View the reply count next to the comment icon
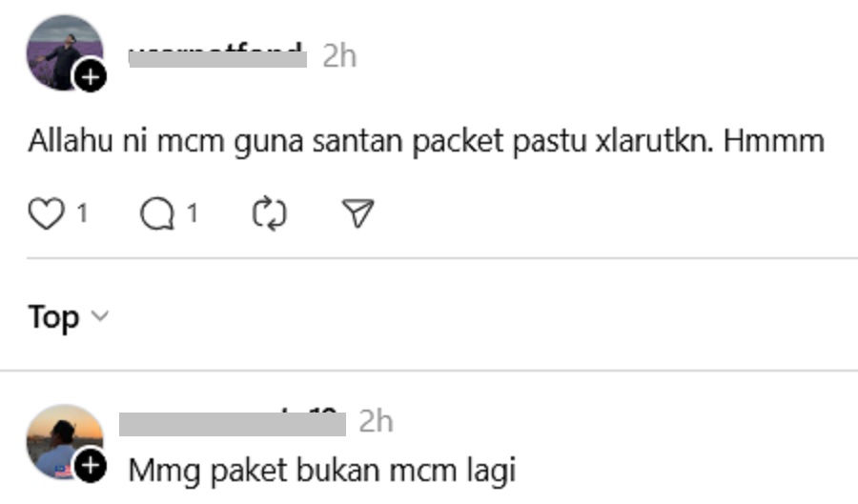Screen dimensions: 858x504 click(x=192, y=213)
